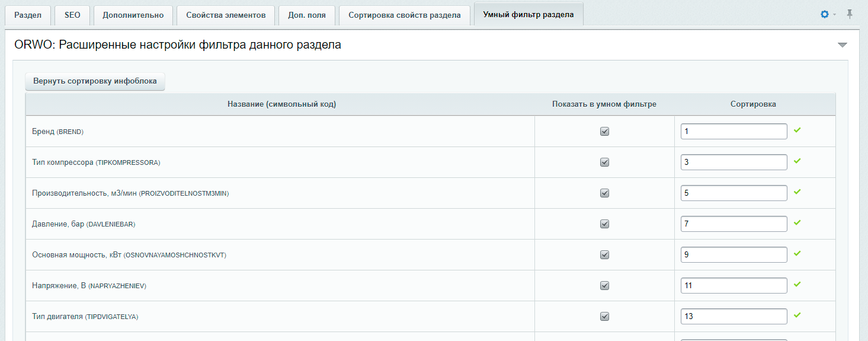Open the Свойства элементов tab
868x341 pixels.
tap(226, 15)
